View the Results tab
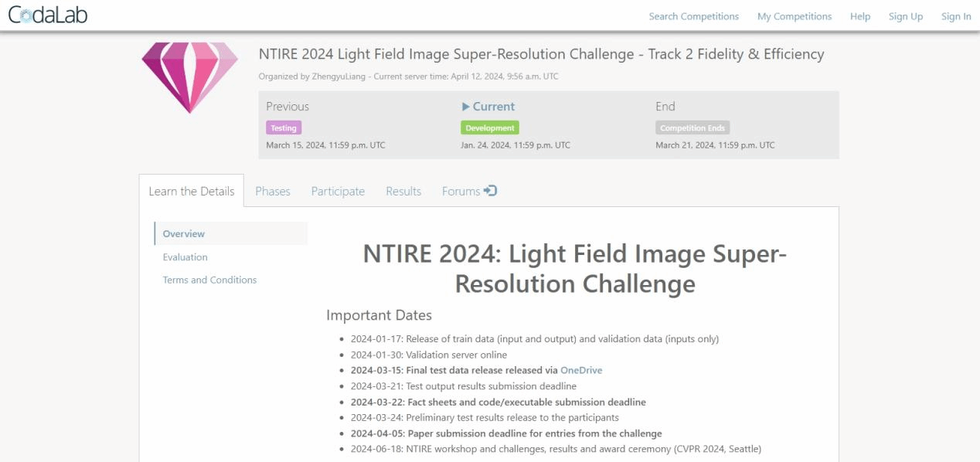980x462 pixels. click(x=403, y=191)
